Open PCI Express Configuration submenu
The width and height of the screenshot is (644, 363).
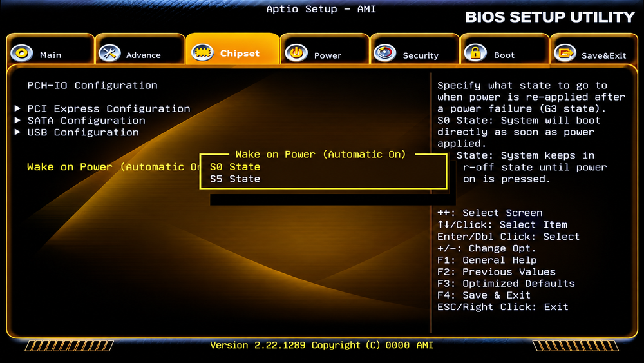click(109, 108)
